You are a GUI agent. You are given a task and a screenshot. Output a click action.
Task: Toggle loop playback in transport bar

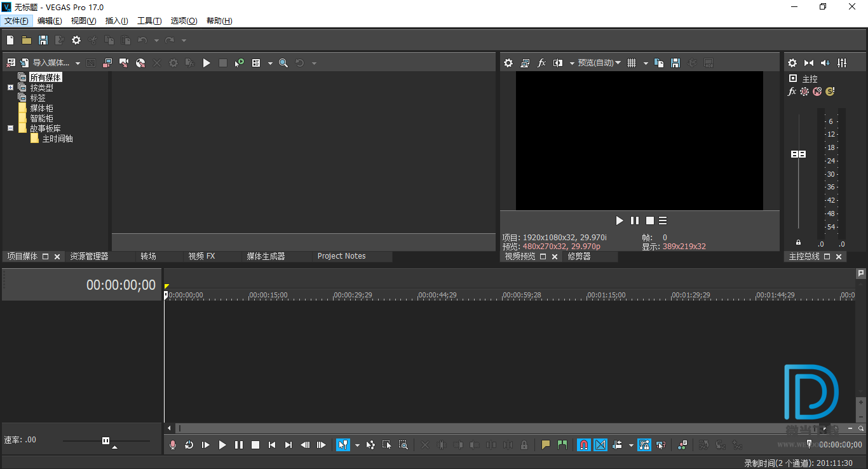(189, 445)
